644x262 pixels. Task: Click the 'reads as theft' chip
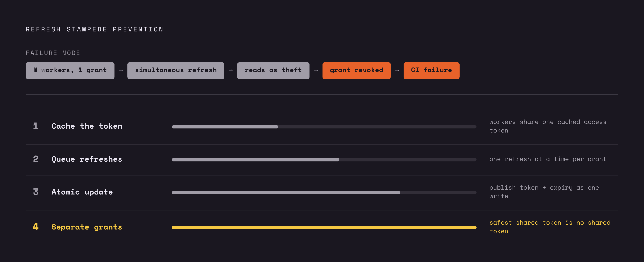click(x=273, y=71)
